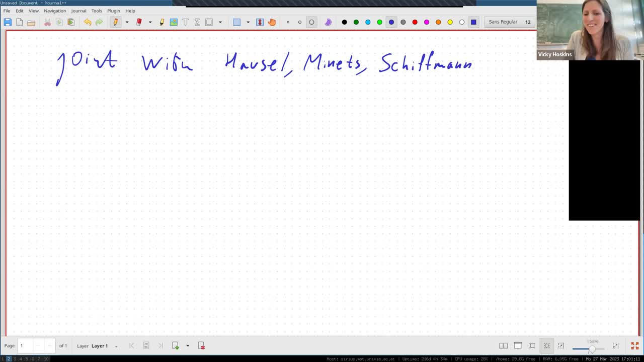Image resolution: width=644 pixels, height=362 pixels.
Task: Pick the light green color swatch
Action: click(380, 22)
